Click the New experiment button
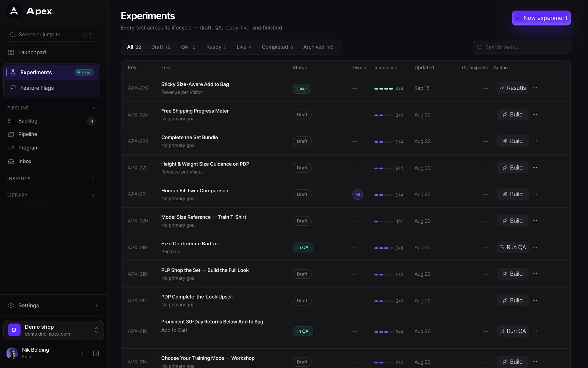 pyautogui.click(x=541, y=18)
